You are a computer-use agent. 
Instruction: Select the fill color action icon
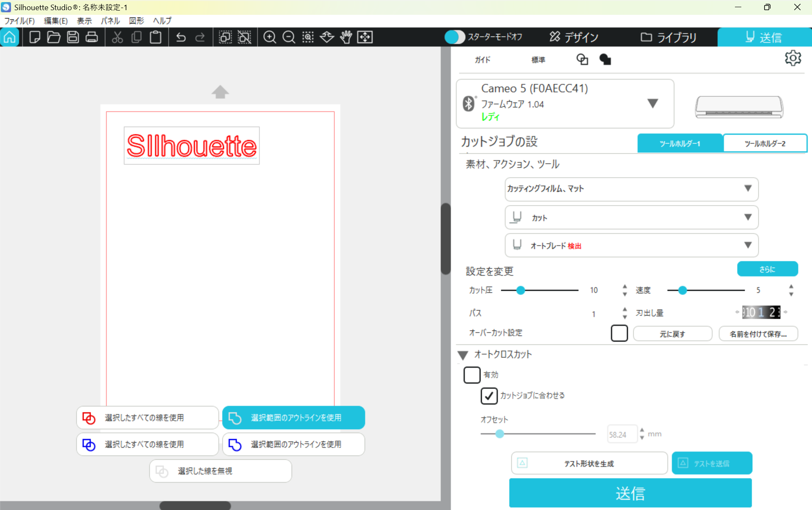[605, 60]
